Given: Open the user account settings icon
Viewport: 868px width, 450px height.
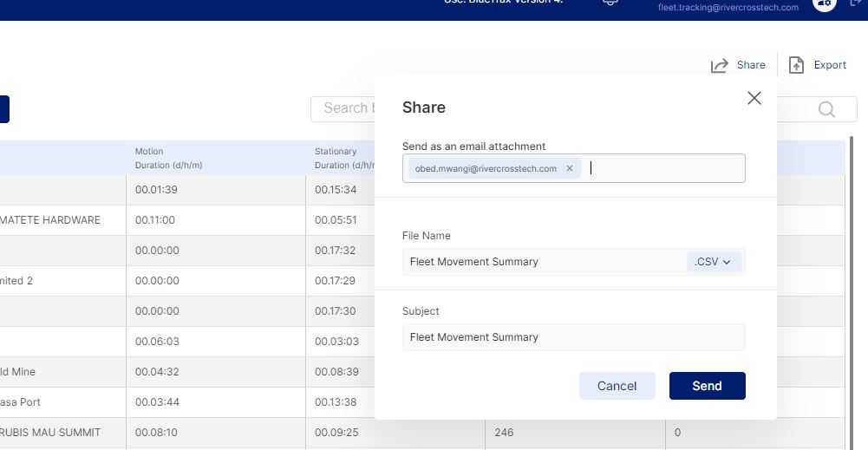Looking at the screenshot, I should pos(823,3).
